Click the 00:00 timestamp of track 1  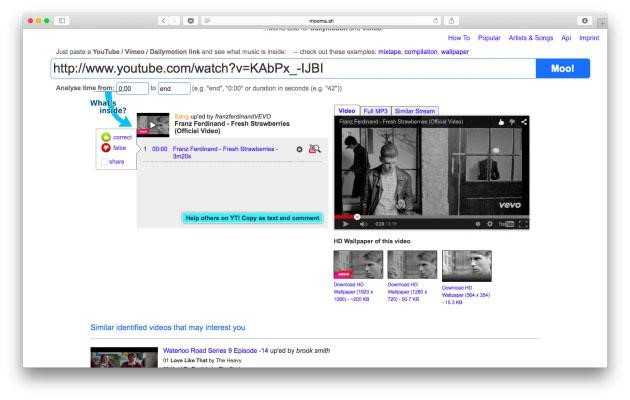(160, 149)
